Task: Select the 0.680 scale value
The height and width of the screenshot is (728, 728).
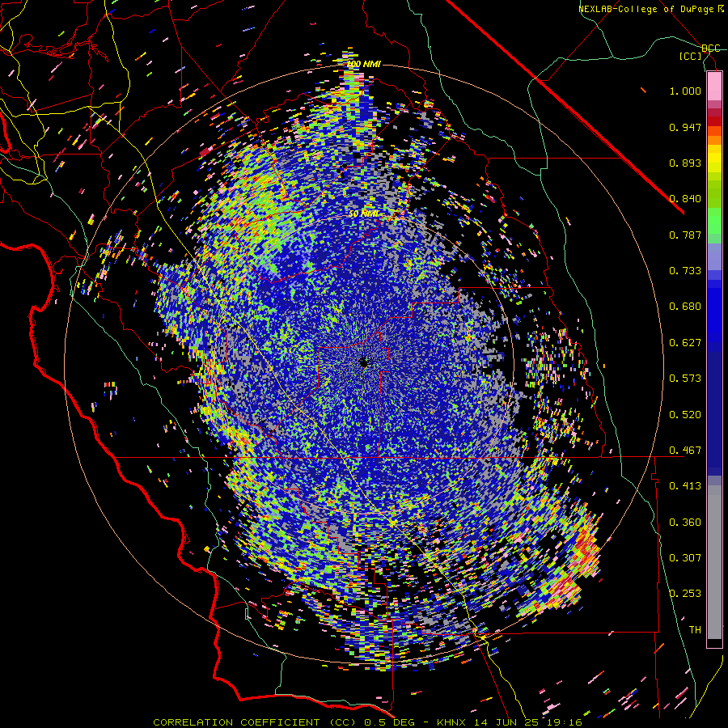Action: (x=685, y=307)
